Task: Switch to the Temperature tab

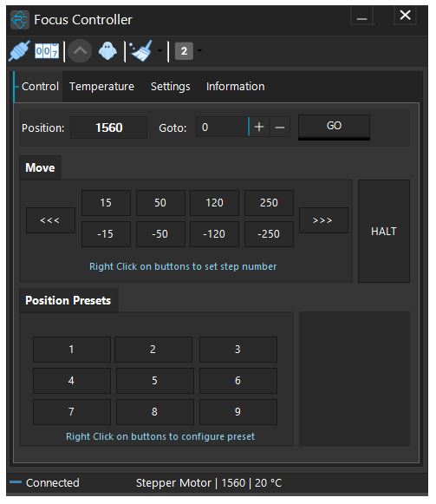Action: pos(102,87)
